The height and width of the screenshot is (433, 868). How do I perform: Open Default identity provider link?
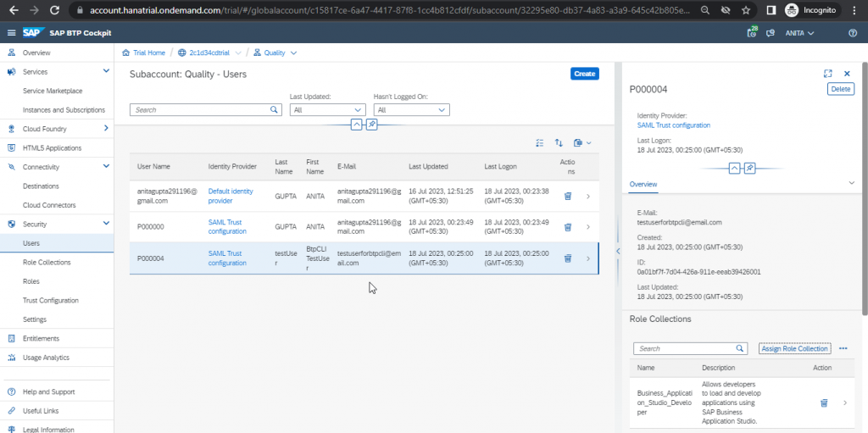tap(231, 196)
